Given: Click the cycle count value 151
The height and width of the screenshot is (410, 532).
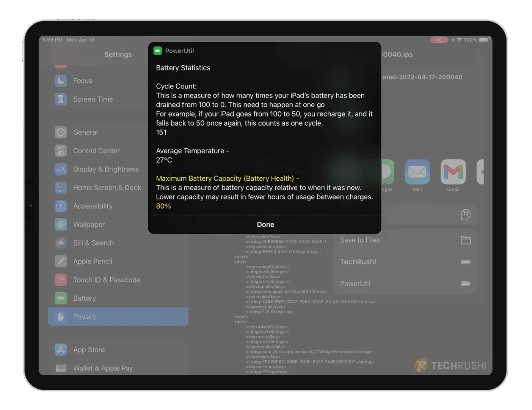Looking at the screenshot, I should [161, 132].
